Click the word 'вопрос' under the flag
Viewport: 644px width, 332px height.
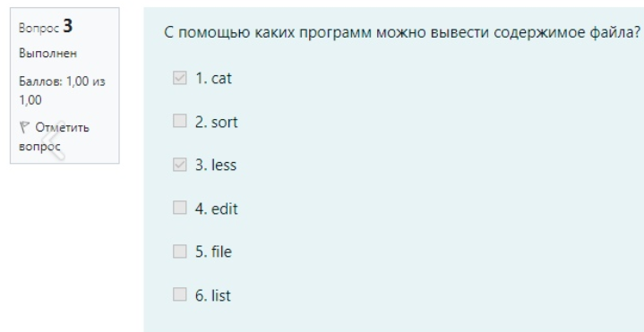pyautogui.click(x=39, y=147)
